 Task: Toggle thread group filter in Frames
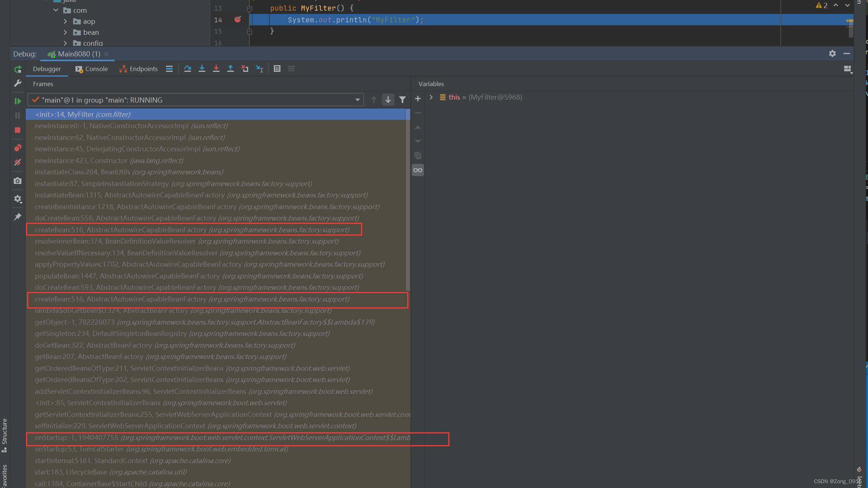[x=402, y=100]
